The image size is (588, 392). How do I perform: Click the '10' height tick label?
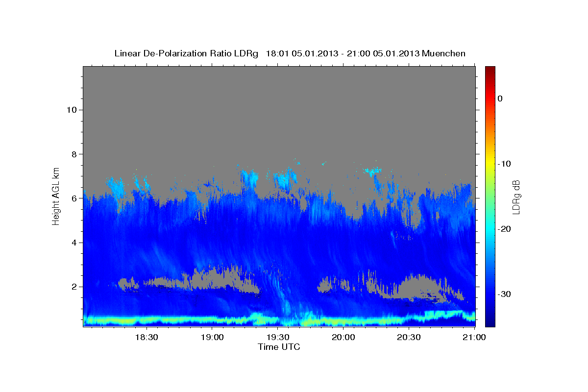tap(71, 110)
